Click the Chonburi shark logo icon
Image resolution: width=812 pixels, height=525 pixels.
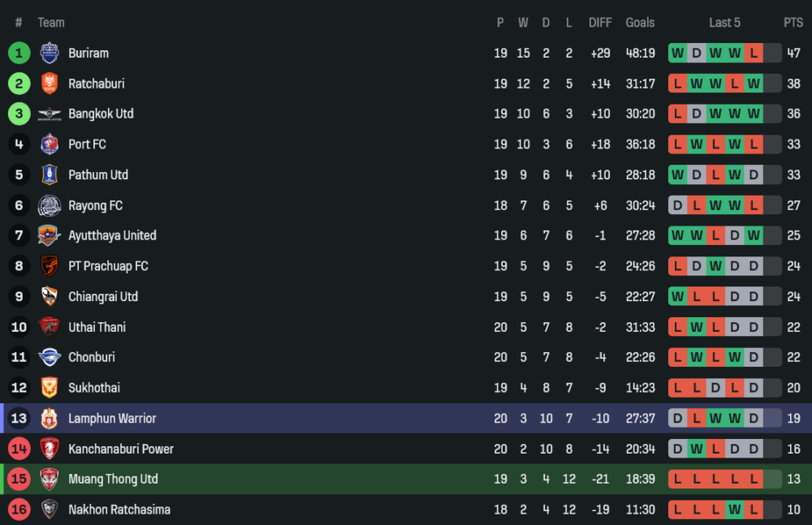(50, 358)
